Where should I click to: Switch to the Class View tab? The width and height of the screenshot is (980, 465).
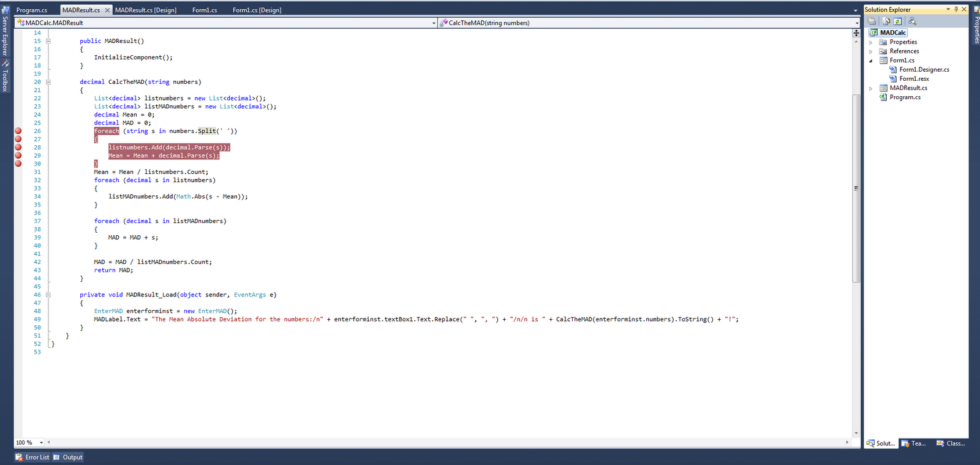pyautogui.click(x=951, y=444)
